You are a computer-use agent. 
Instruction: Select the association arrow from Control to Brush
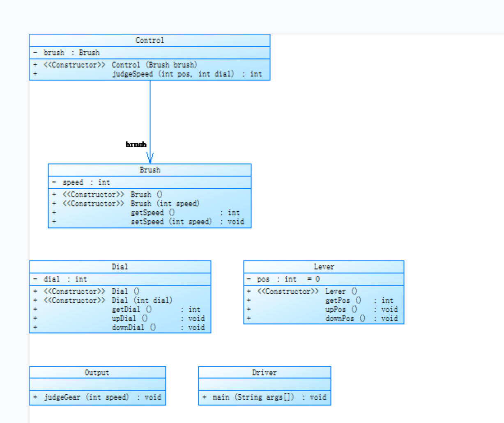[150, 122]
